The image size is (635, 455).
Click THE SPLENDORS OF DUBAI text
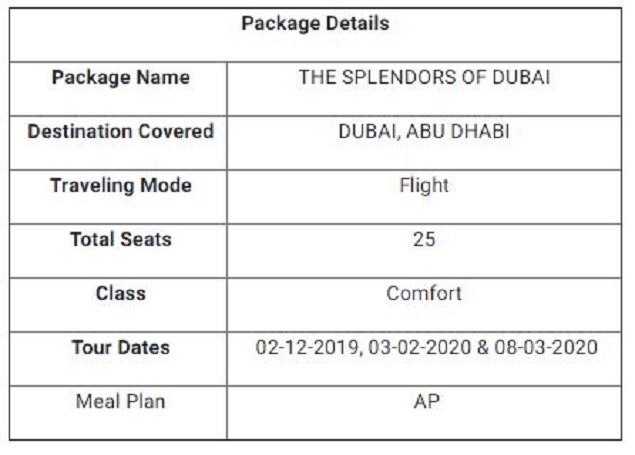click(x=424, y=77)
